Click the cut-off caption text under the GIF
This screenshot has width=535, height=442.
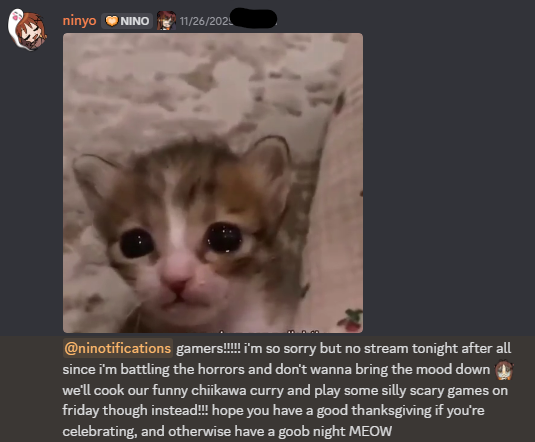point(270,331)
